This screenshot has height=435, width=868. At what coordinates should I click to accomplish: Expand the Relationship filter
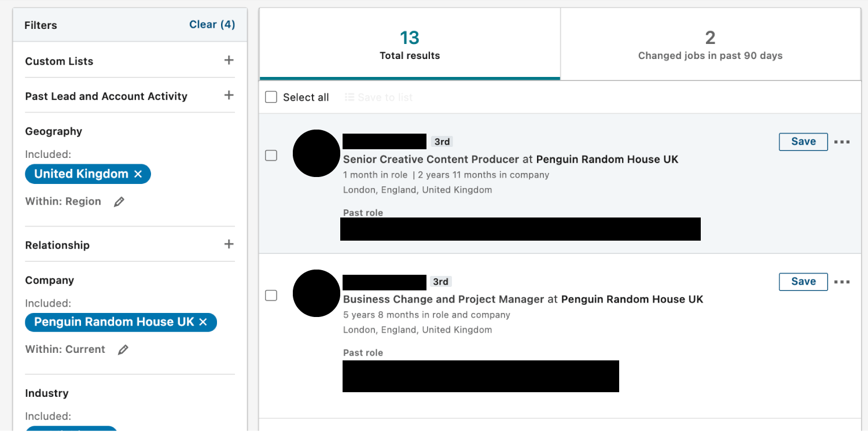click(x=229, y=244)
